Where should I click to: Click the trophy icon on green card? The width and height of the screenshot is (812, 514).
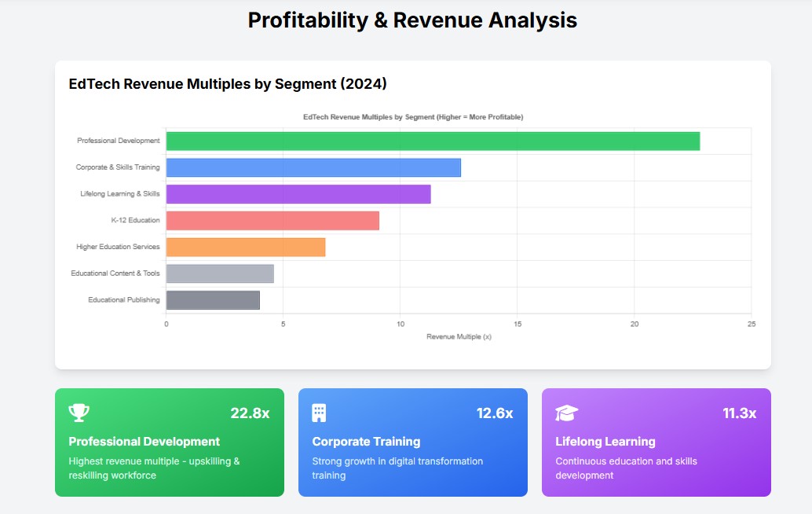(79, 413)
